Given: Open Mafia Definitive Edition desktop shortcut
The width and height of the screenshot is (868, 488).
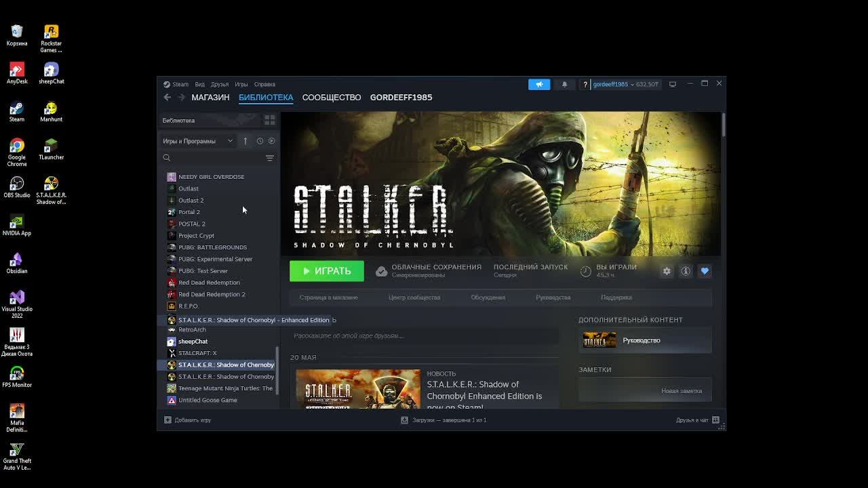Looking at the screenshot, I should click(x=17, y=418).
